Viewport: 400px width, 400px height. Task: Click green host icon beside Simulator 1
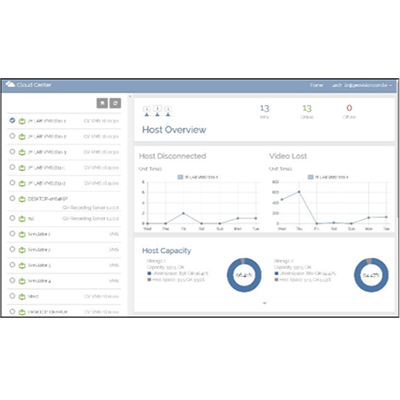click(22, 234)
